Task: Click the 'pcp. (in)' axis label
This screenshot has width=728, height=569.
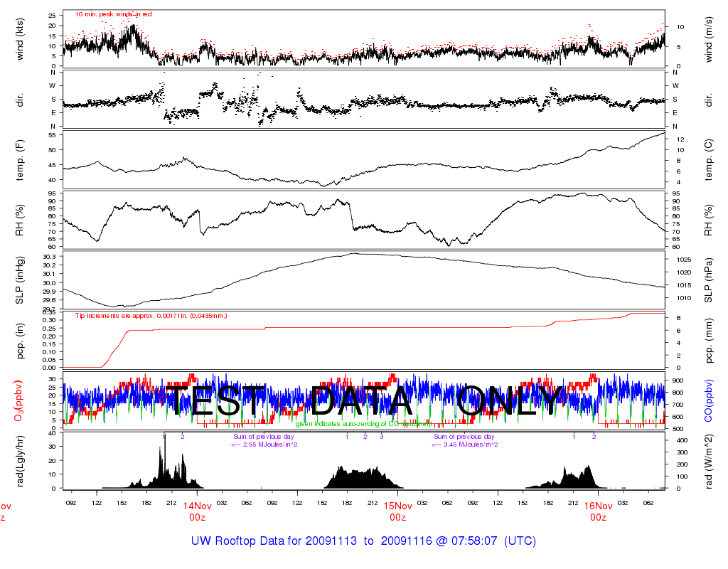Action: pyautogui.click(x=19, y=341)
